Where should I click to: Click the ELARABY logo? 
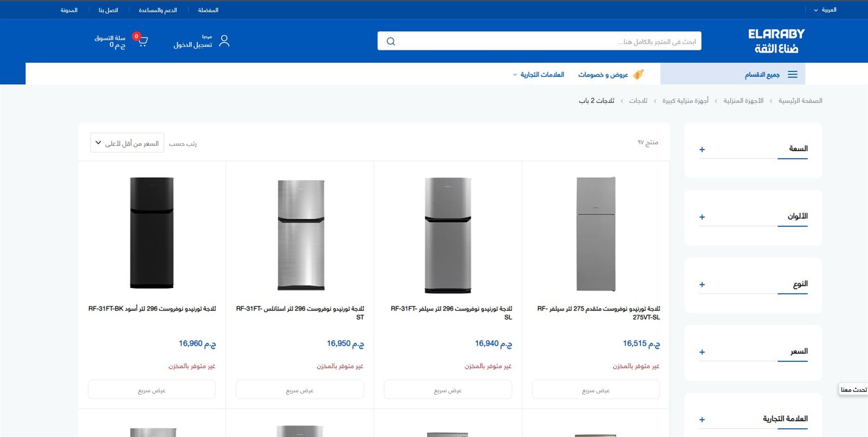[776, 41]
